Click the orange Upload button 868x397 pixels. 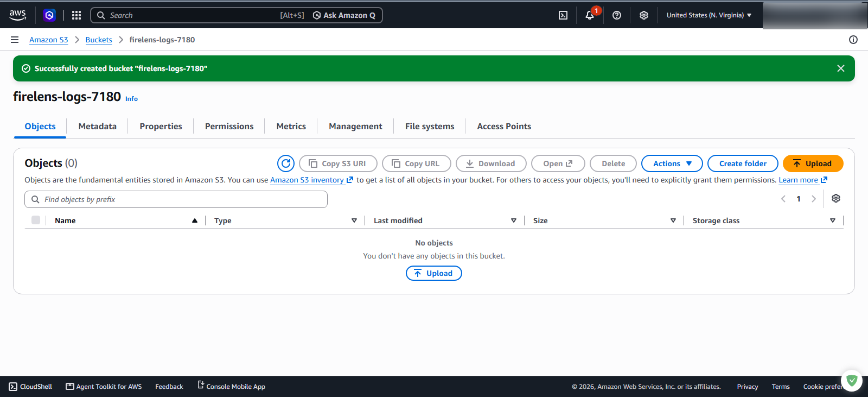click(813, 163)
